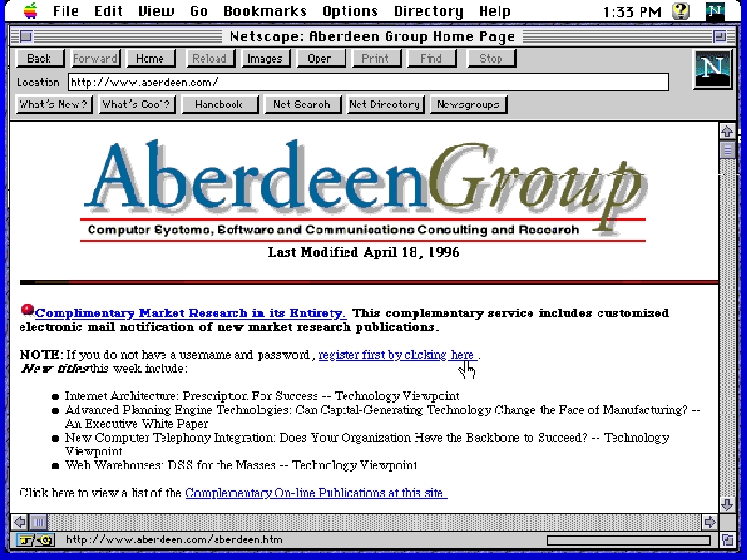
Task: Open the Complementary On-line Publications at this site link
Action: point(317,493)
